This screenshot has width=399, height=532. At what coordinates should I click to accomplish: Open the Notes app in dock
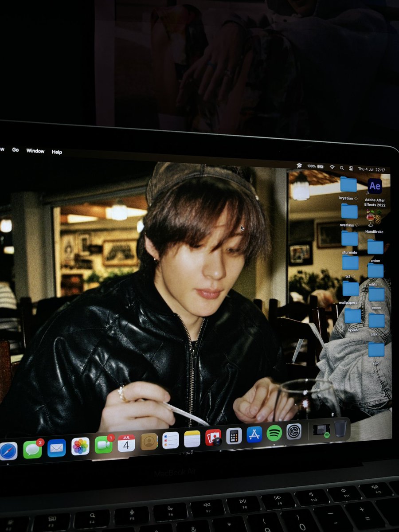click(192, 439)
